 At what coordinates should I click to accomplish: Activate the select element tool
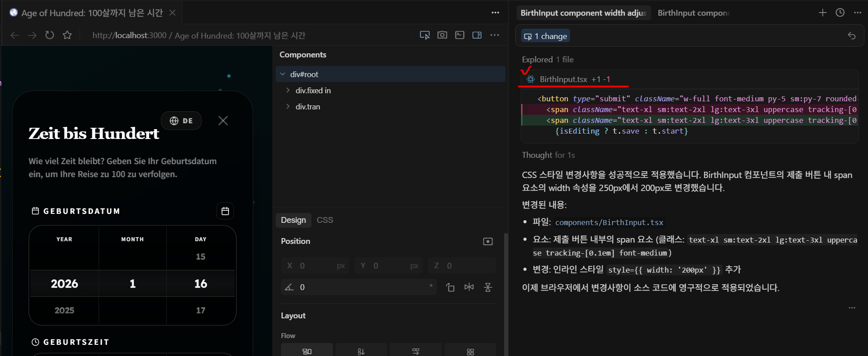tap(425, 35)
